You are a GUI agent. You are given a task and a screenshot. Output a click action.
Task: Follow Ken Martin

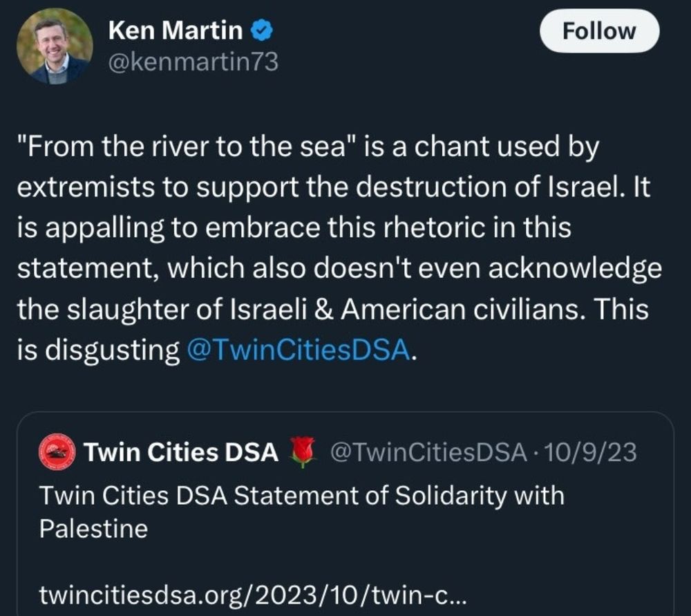[x=599, y=31]
